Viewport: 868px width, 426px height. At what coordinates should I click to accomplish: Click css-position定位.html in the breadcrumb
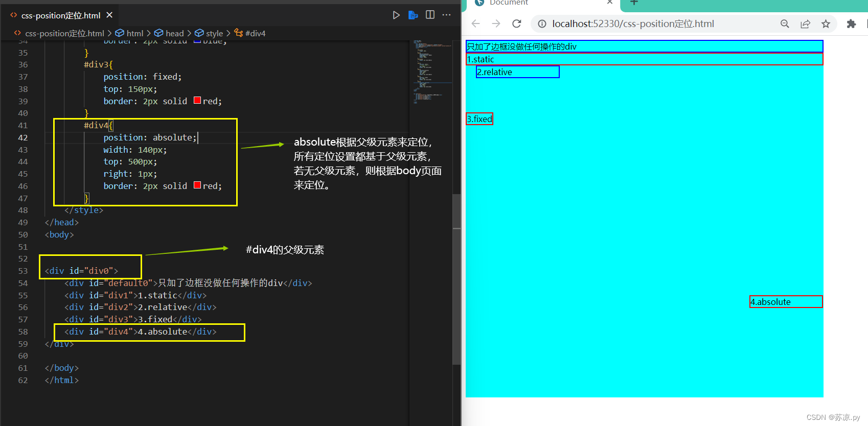click(x=64, y=33)
